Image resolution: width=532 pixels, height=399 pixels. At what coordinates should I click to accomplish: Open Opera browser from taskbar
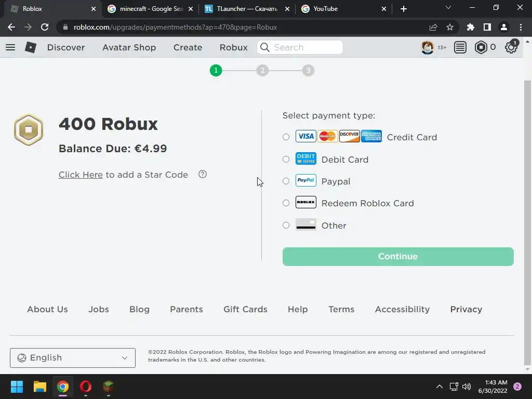(86, 387)
